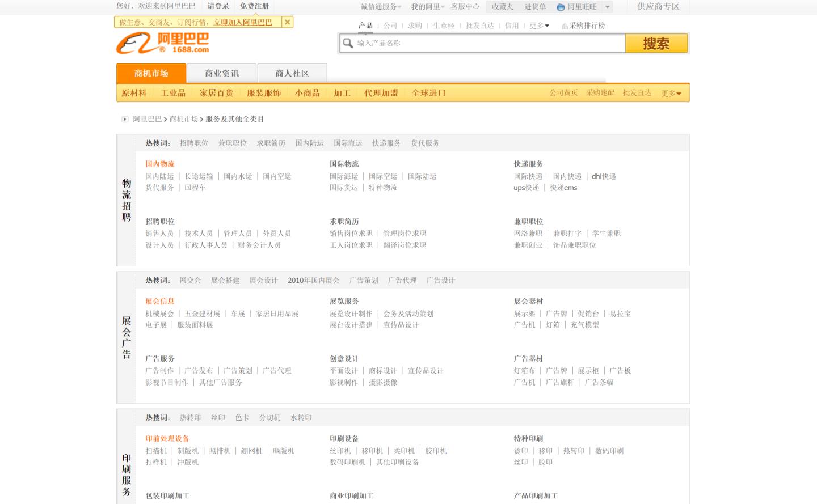817x504 pixels.
Task: Select 全球进口 in the orange navigation bar
Action: 428,92
